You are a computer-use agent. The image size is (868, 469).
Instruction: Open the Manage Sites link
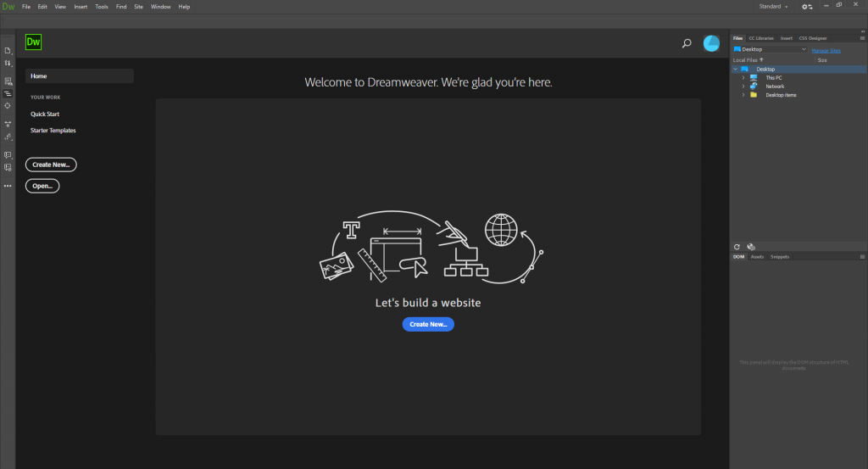click(x=826, y=50)
